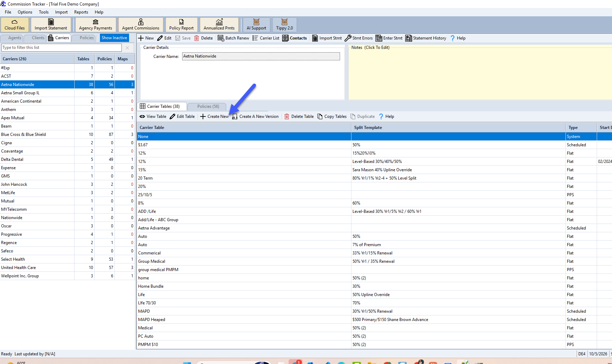612x364 pixels.
Task: Toggle Show Inactive carriers
Action: [x=114, y=38]
